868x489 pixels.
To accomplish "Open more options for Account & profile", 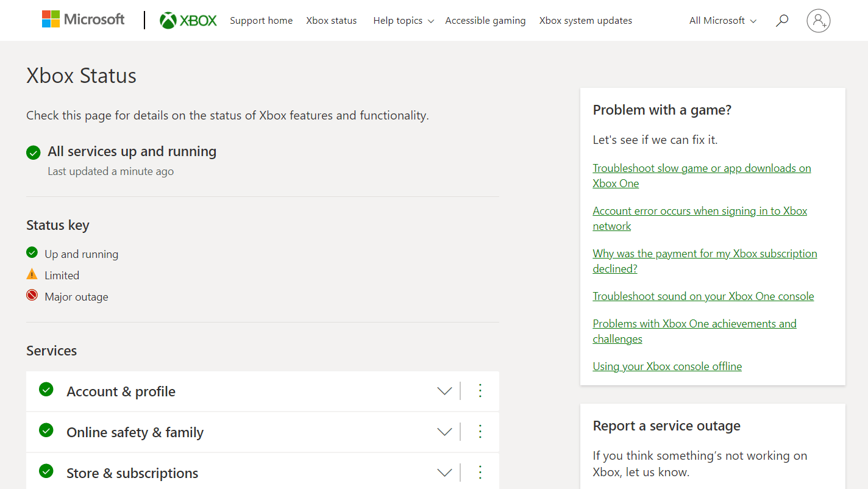I will (480, 391).
